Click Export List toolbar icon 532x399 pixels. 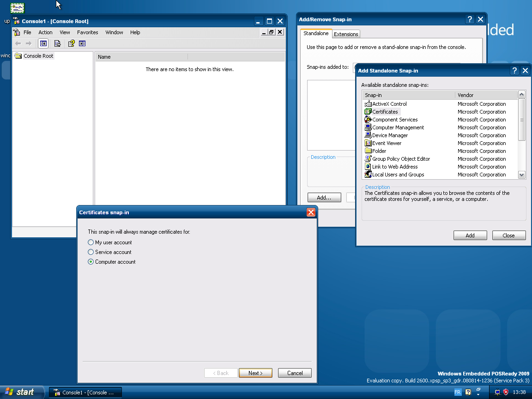(57, 43)
